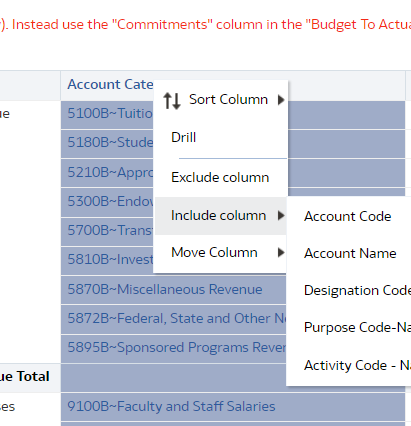Include the Account Code column
The height and width of the screenshot is (426, 411).
348,216
